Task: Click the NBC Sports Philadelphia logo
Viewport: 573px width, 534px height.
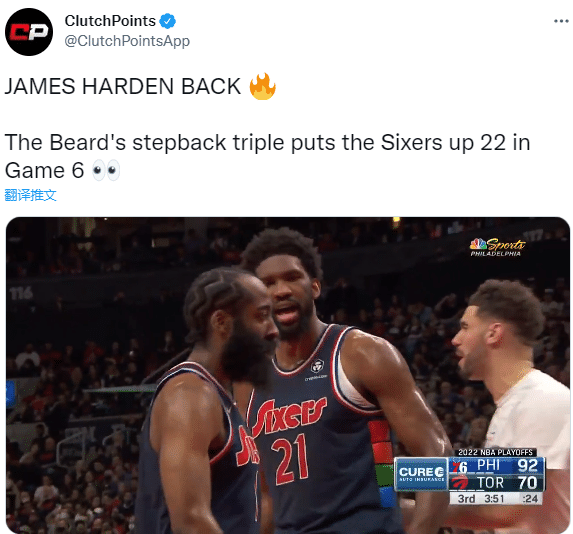Action: tap(497, 247)
